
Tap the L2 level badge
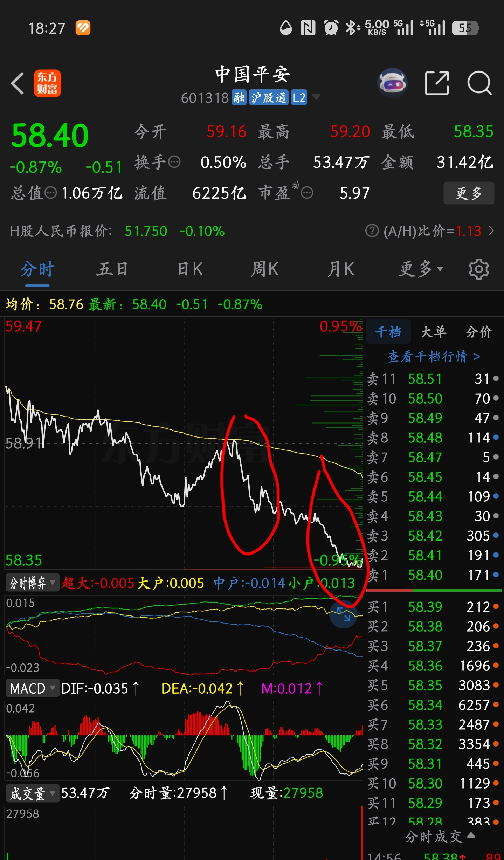click(x=299, y=97)
